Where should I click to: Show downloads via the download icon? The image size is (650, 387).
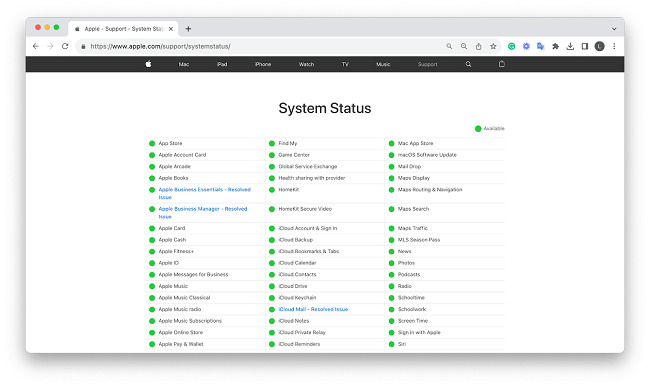tap(570, 46)
